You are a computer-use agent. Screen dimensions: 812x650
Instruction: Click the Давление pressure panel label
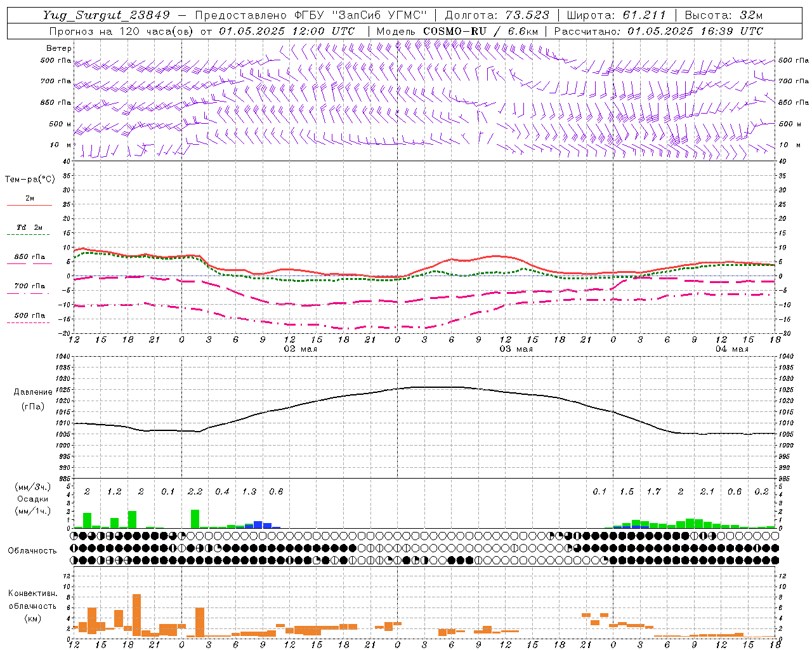[33, 392]
